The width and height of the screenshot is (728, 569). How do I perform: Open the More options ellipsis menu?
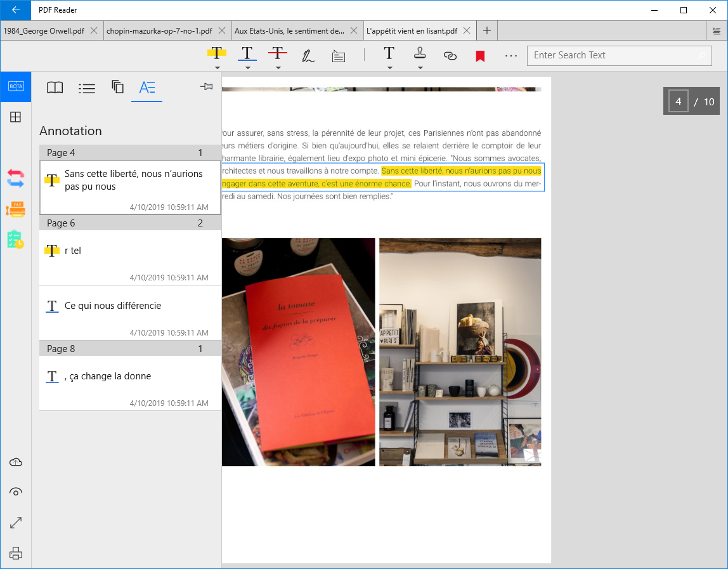click(x=510, y=56)
